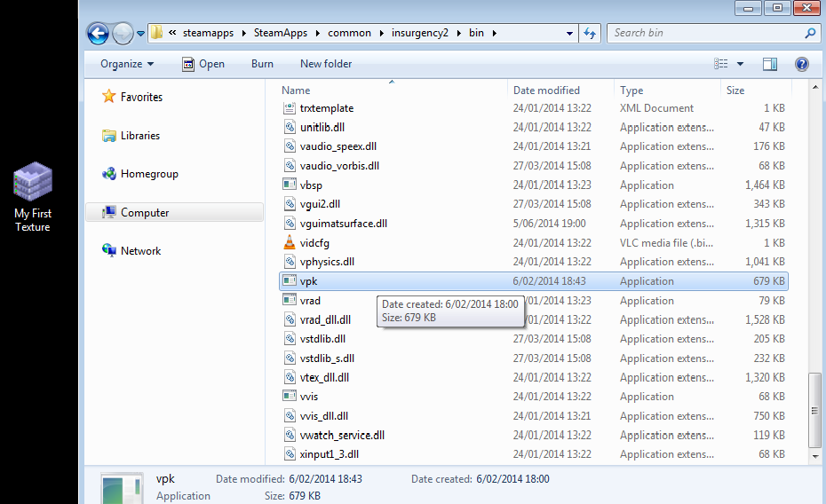This screenshot has height=504, width=826.
Task: Click the Forward navigation arrow button
Action: (123, 34)
